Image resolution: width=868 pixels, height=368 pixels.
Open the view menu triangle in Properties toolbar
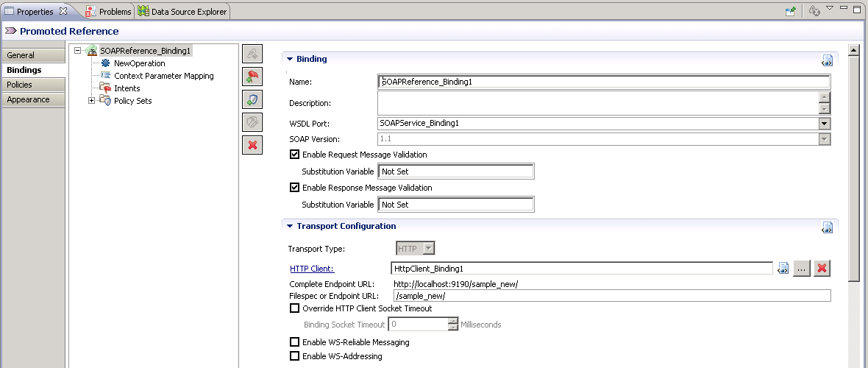[829, 9]
